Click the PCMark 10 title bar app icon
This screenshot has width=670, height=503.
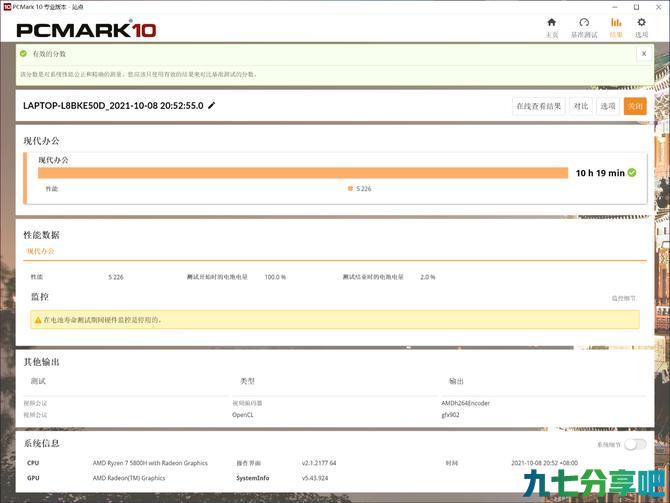click(x=7, y=7)
